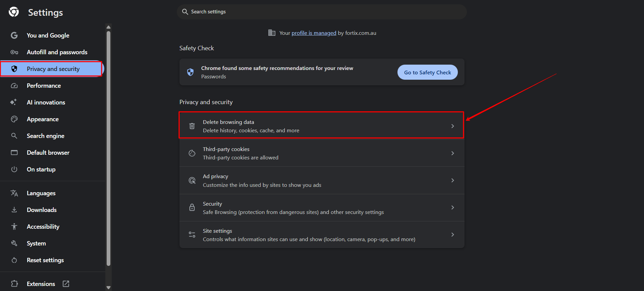Click the cookie icon for Third-party cookies
644x291 pixels.
pos(192,153)
